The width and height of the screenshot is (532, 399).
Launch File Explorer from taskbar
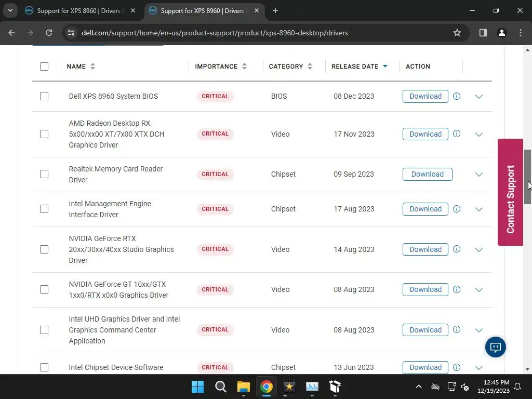pos(243,387)
